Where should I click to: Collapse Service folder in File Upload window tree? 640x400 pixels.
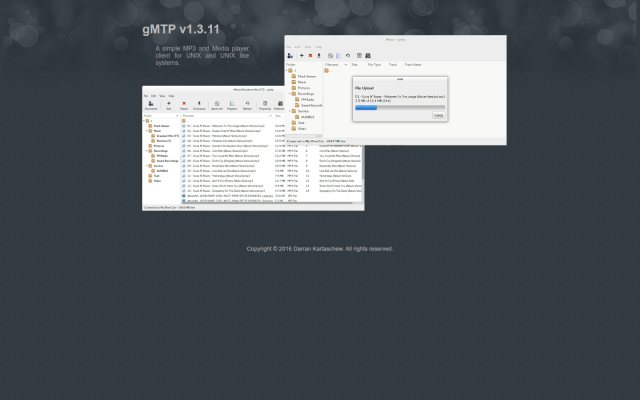(x=290, y=111)
